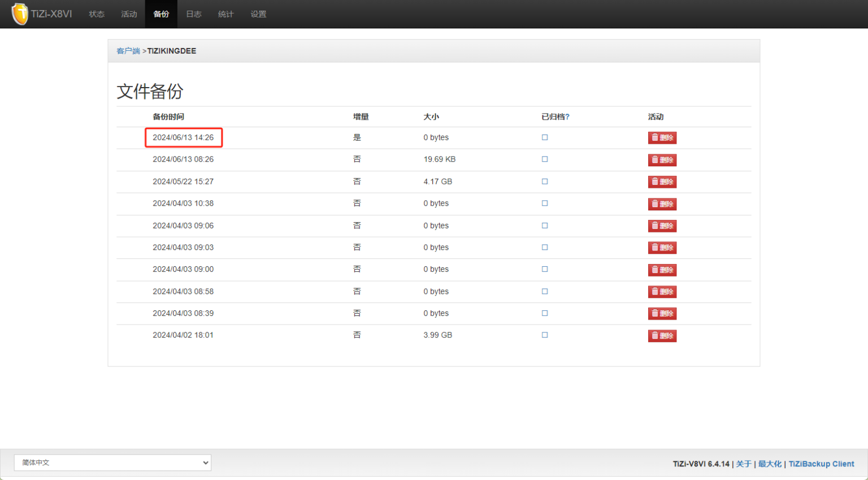The height and width of the screenshot is (480, 868).
Task: Delete the 2024/04/03 09:06 backup
Action: point(662,226)
